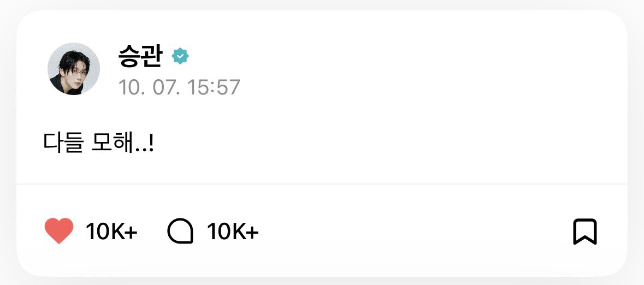
Task: Open comments via the speech bubble icon
Action: pyautogui.click(x=180, y=231)
